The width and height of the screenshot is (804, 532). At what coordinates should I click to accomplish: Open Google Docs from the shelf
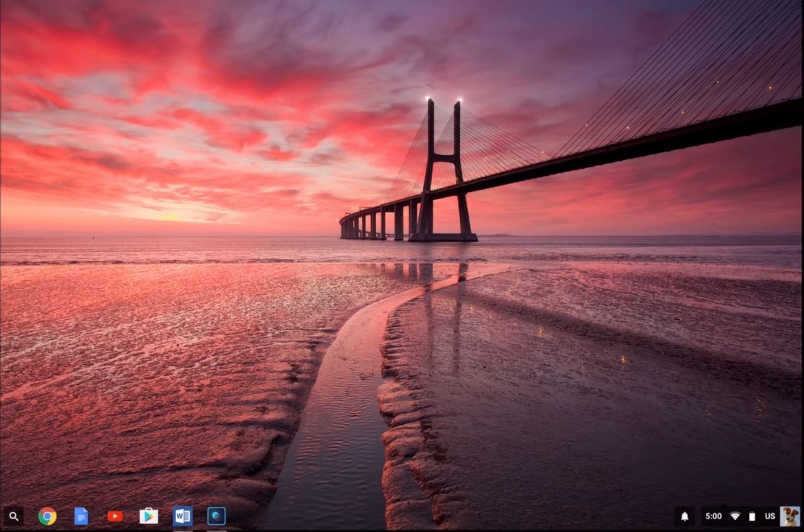coord(81,516)
